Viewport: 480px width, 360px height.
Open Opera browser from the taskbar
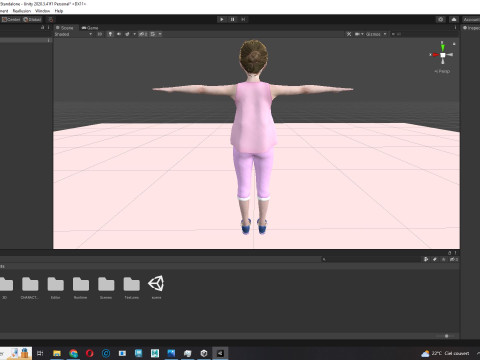89,353
